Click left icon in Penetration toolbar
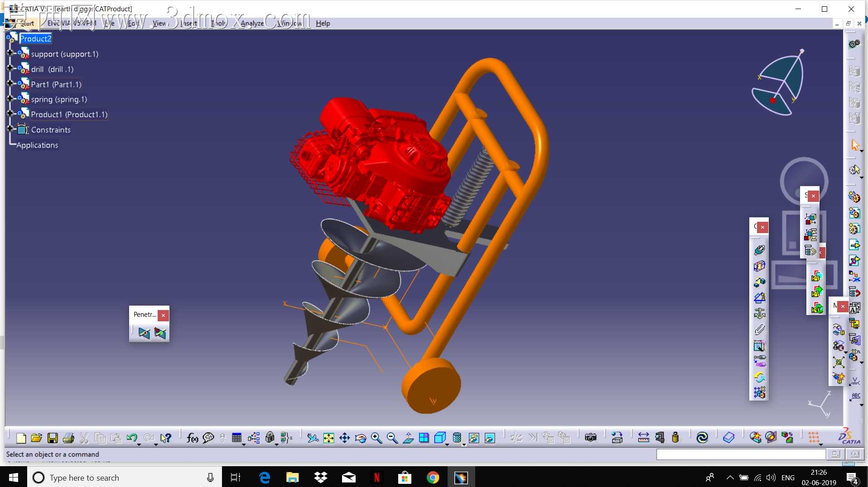Viewport: 868px width, 487px height. click(144, 333)
